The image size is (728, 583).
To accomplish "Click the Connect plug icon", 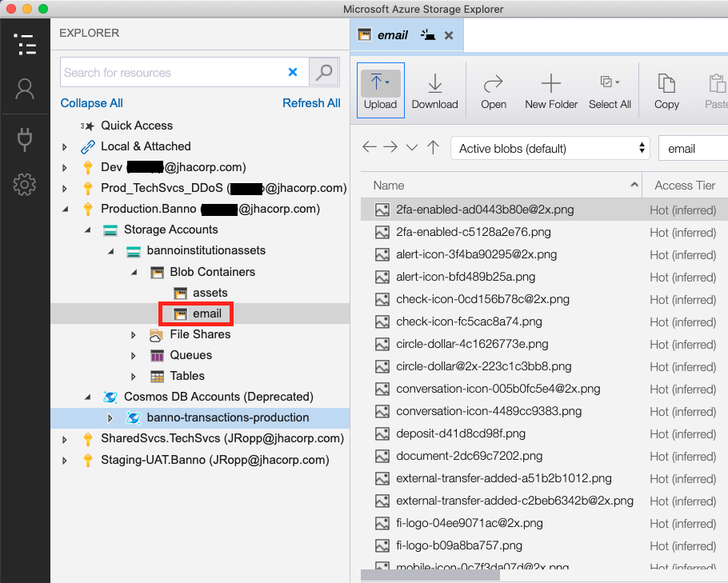I will pyautogui.click(x=25, y=138).
